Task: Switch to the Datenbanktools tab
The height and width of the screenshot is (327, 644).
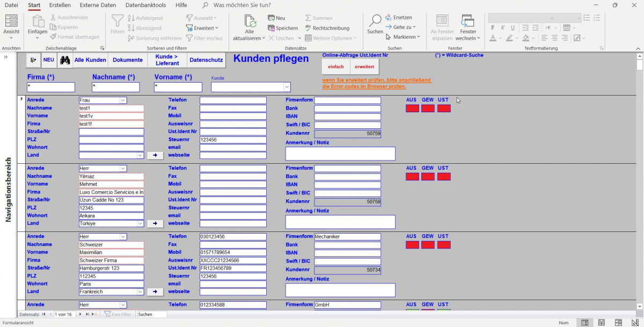Action: point(145,5)
